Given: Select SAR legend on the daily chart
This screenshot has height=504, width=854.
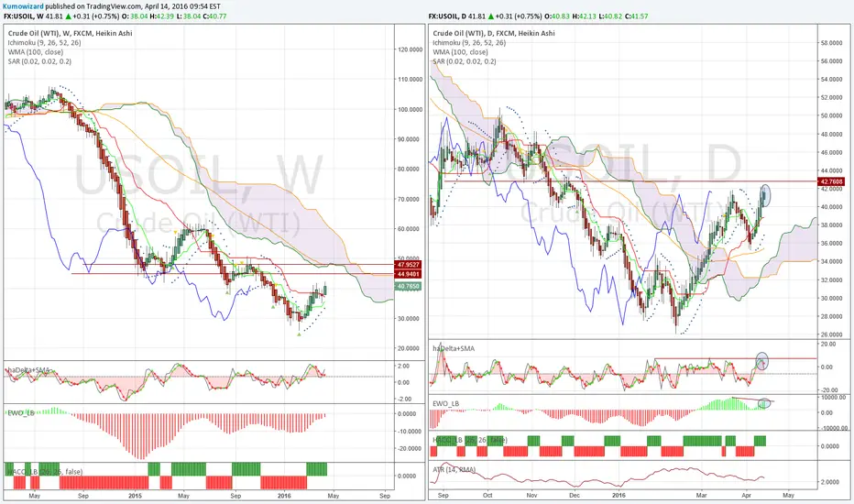Looking at the screenshot, I should coord(464,61).
